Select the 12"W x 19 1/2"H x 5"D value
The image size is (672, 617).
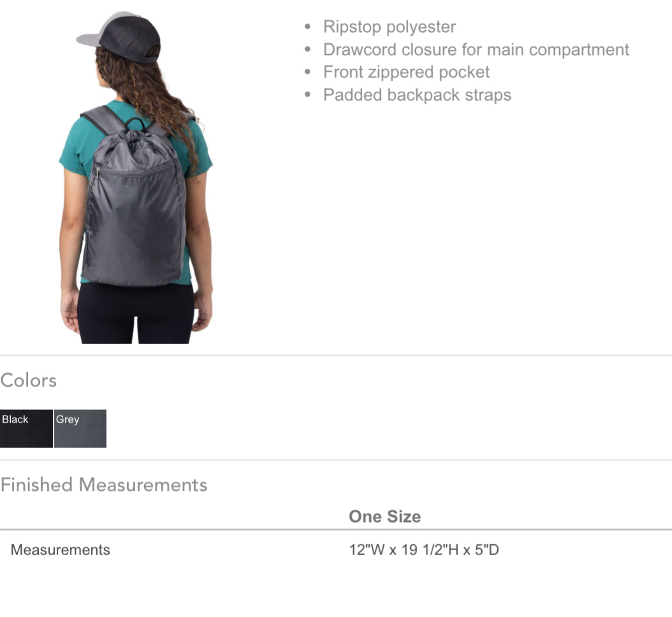[x=424, y=549]
